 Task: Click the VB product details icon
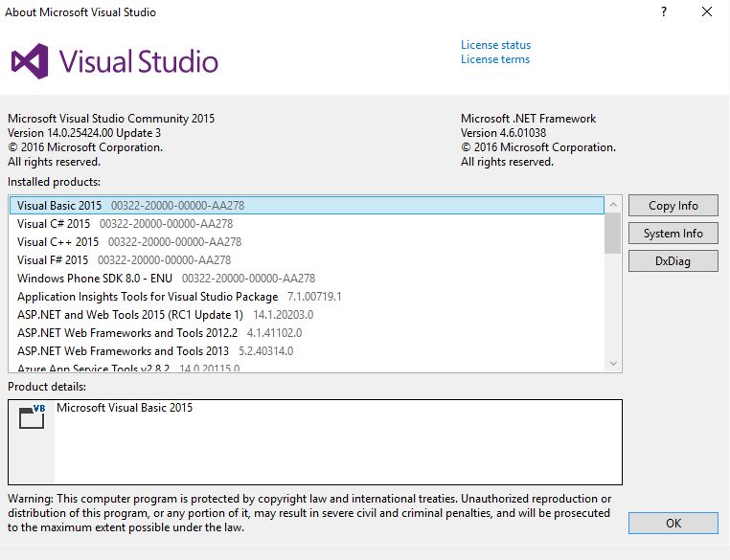click(x=33, y=416)
